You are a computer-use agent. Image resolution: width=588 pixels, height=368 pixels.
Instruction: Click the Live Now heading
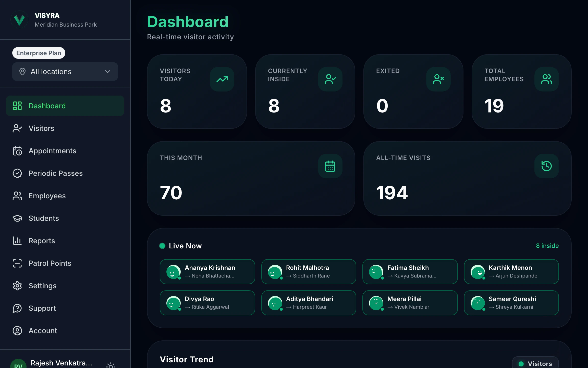185,246
